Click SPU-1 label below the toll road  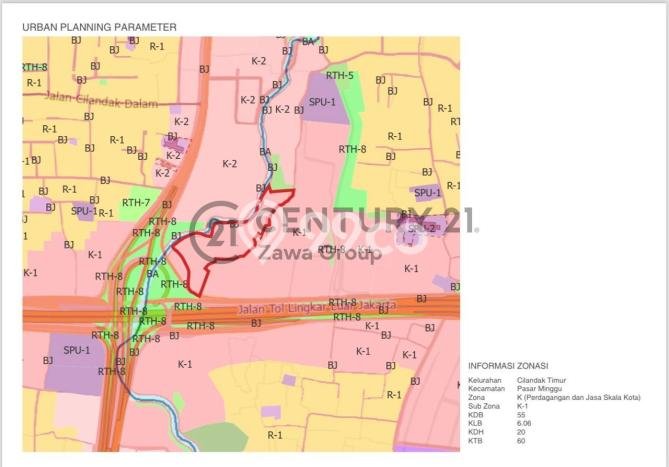[77, 351]
